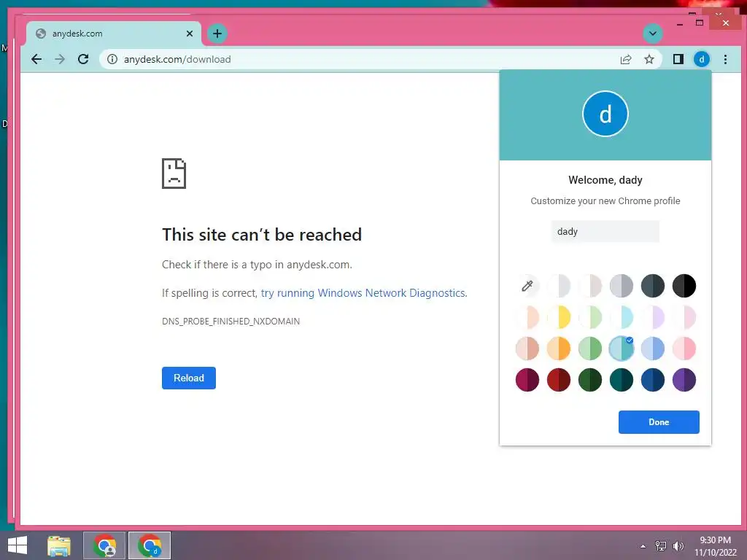The width and height of the screenshot is (747, 560).
Task: Bookmark this tab with the star icon
Action: pos(649,59)
